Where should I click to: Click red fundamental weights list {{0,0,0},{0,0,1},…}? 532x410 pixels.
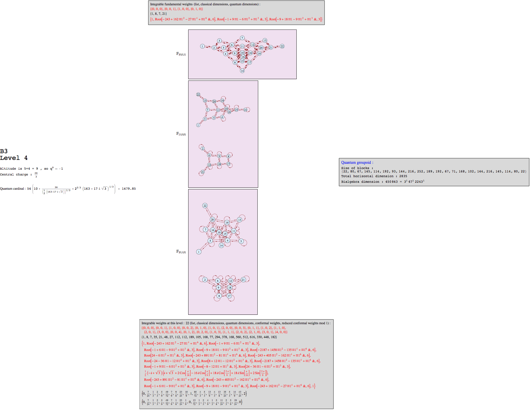[176, 9]
